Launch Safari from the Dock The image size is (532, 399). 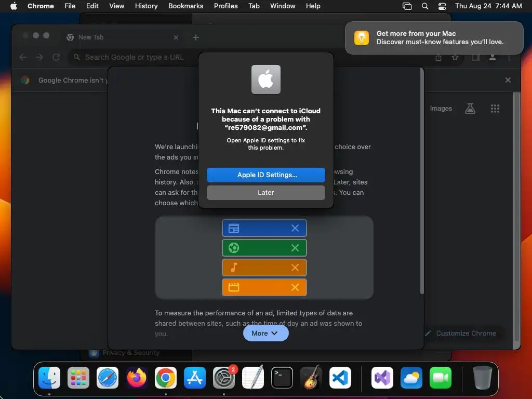(108, 378)
